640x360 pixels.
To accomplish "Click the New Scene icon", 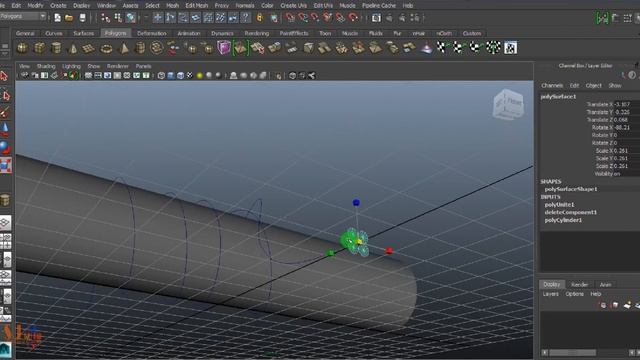I will (58, 18).
